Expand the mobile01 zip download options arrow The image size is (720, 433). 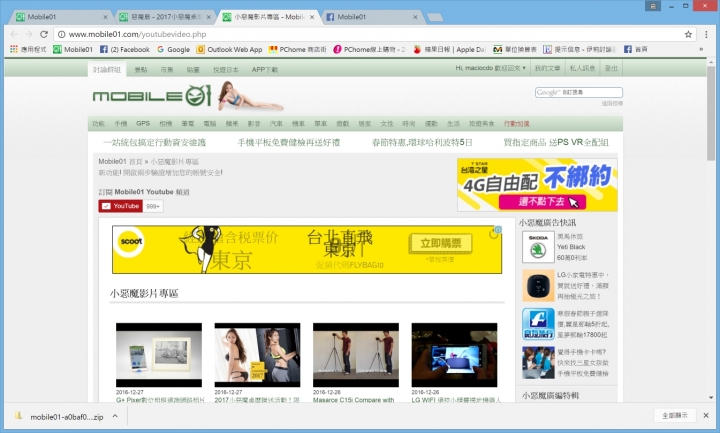115,416
